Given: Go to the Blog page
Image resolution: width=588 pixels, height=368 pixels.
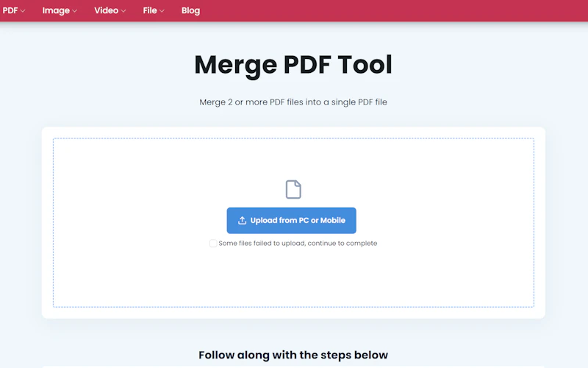Looking at the screenshot, I should click(x=190, y=10).
